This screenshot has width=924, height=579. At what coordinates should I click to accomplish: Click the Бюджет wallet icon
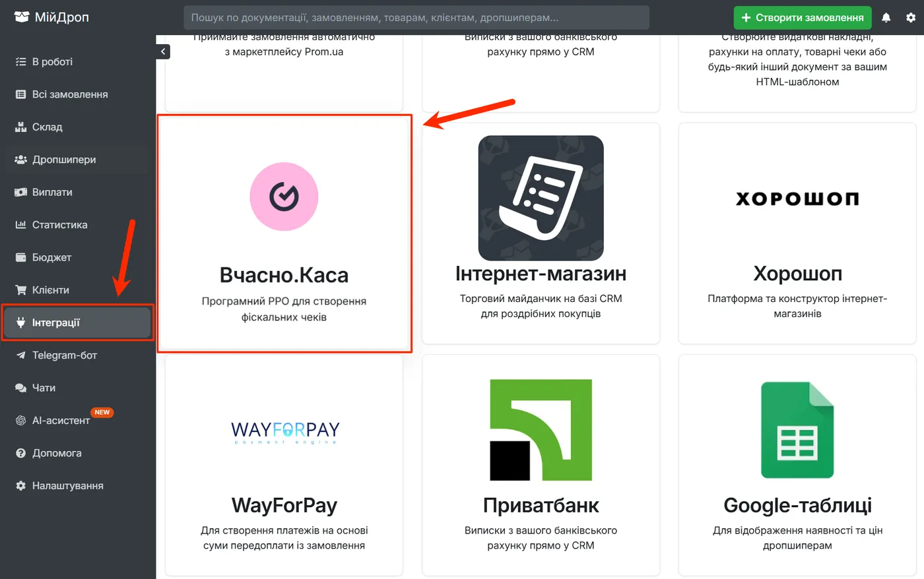tap(20, 258)
